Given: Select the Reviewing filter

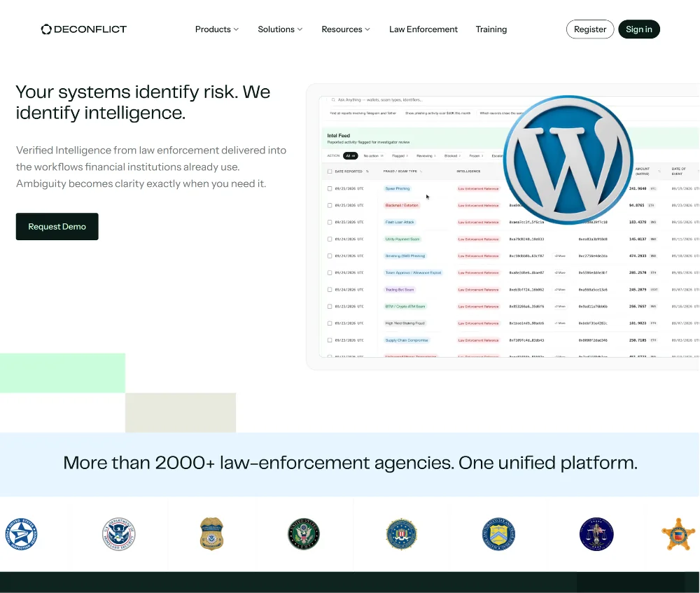Looking at the screenshot, I should click(x=426, y=156).
